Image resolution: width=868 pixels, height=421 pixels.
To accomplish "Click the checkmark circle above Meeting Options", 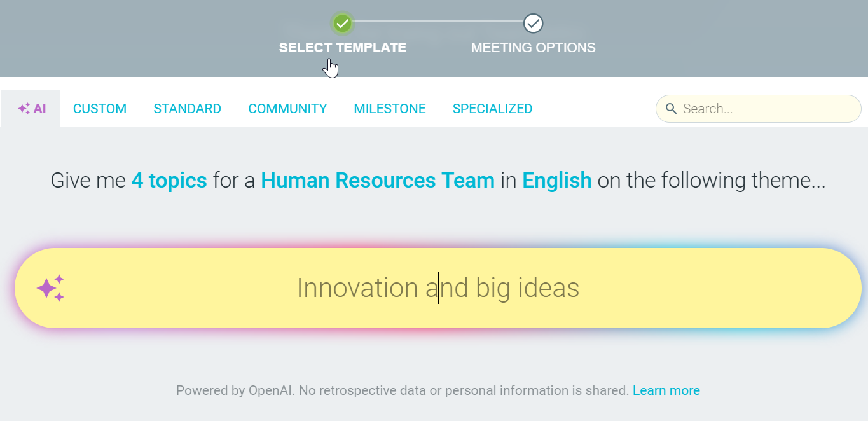I will pos(533,24).
